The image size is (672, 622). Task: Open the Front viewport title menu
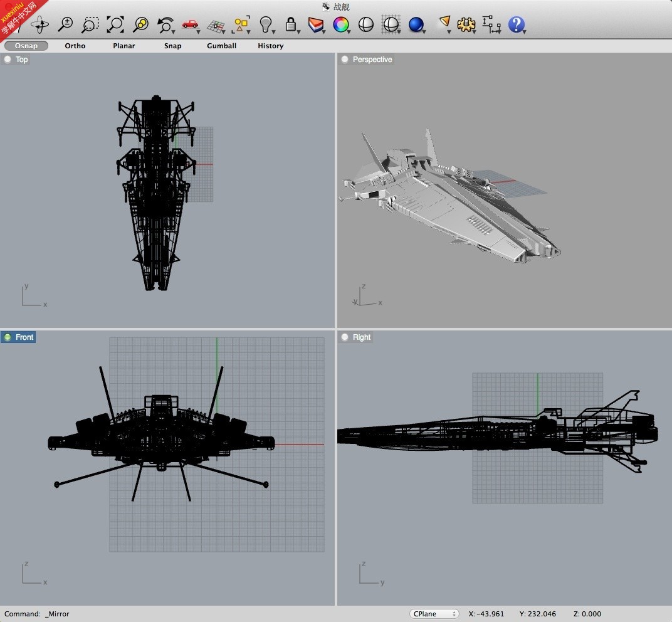point(18,337)
